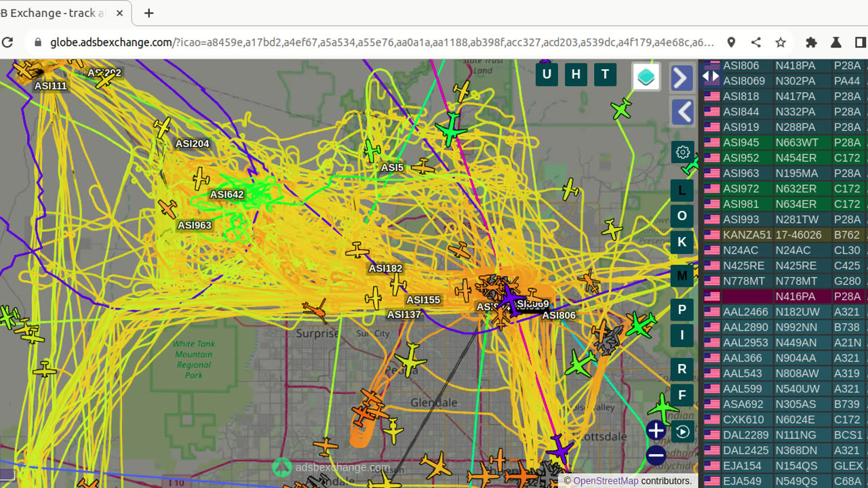This screenshot has width=868, height=488.
Task: Click the ASI137 aircraft label
Action: 403,314
